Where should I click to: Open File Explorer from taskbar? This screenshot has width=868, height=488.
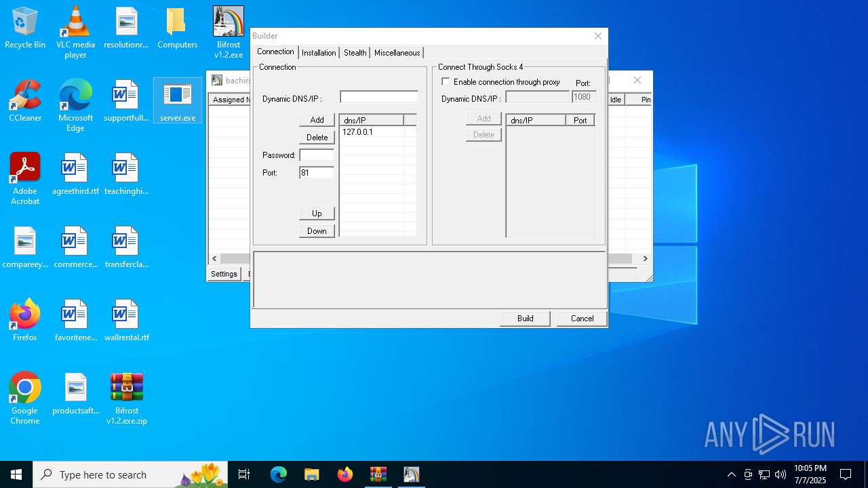pyautogui.click(x=311, y=474)
